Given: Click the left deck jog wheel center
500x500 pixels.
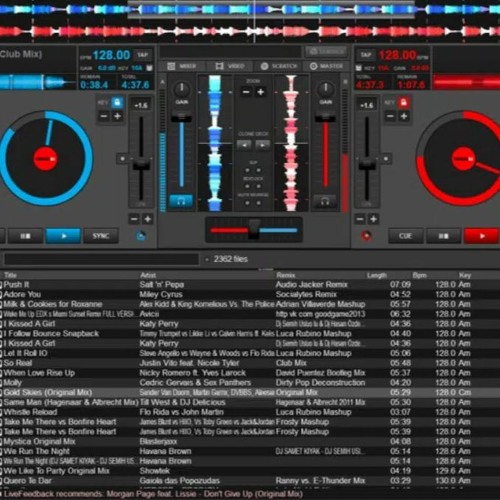Looking at the screenshot, I should pyautogui.click(x=45, y=159).
